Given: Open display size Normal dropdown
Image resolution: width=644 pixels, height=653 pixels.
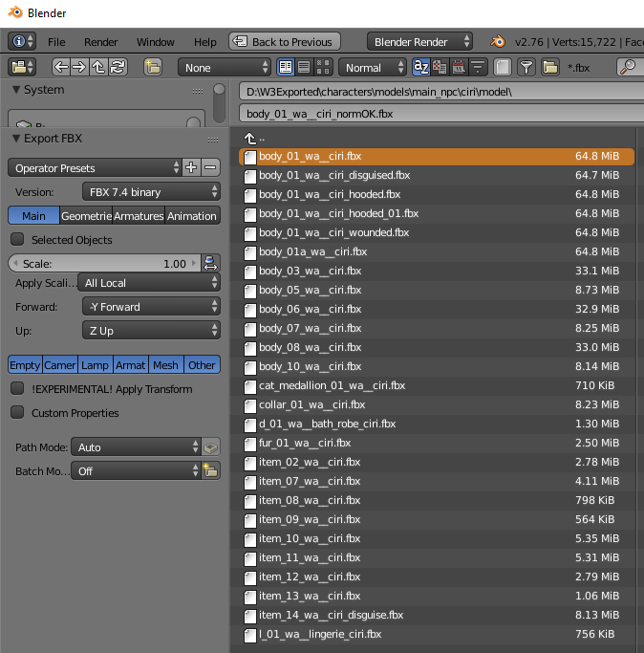Looking at the screenshot, I should click(373, 67).
